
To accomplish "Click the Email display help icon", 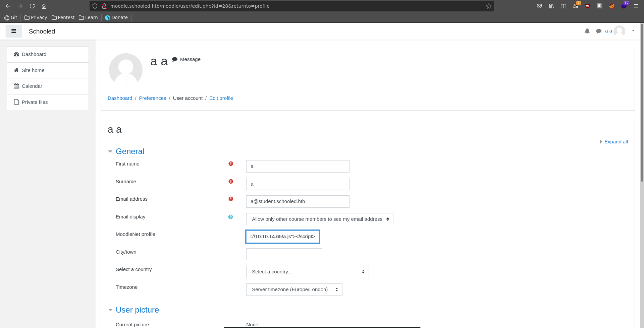I will [230, 217].
